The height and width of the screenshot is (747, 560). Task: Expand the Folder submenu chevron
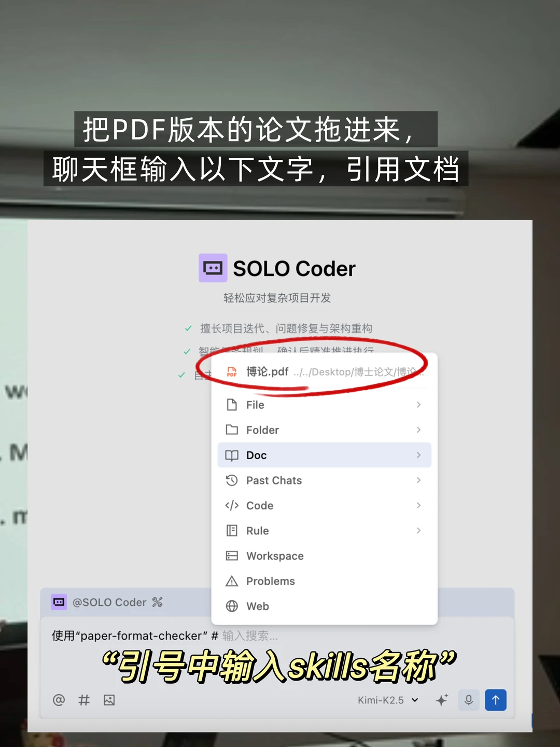pos(418,430)
